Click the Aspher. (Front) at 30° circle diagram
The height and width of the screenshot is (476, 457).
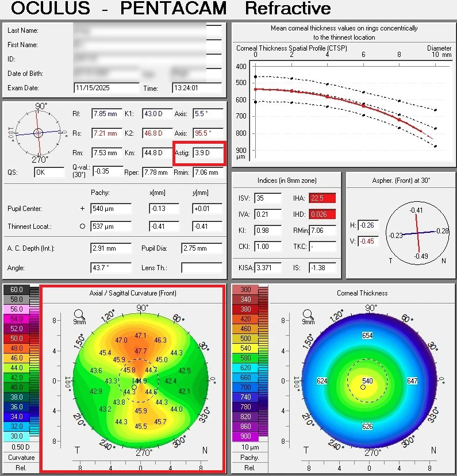[417, 233]
